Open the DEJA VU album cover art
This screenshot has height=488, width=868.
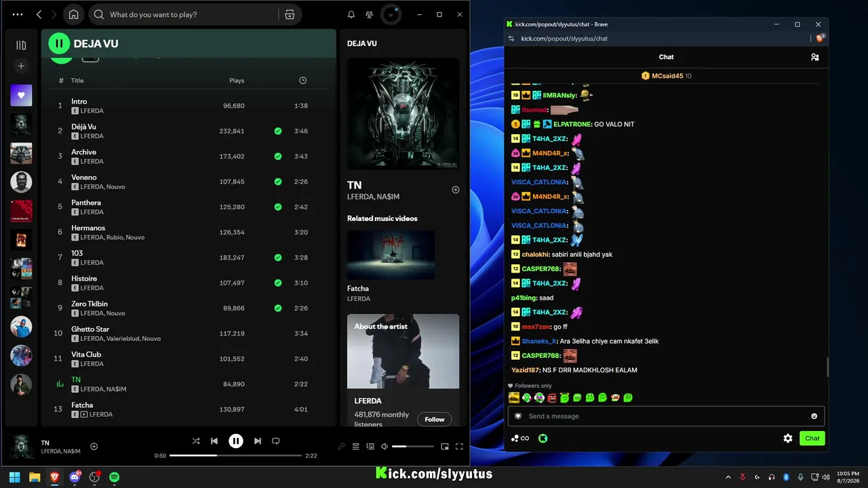pyautogui.click(x=403, y=114)
